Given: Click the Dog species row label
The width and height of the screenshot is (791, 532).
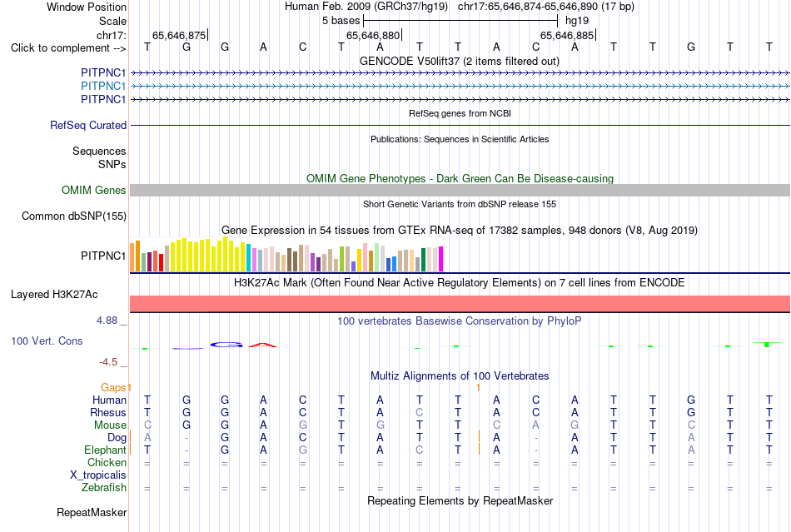Looking at the screenshot, I should coord(117,438).
